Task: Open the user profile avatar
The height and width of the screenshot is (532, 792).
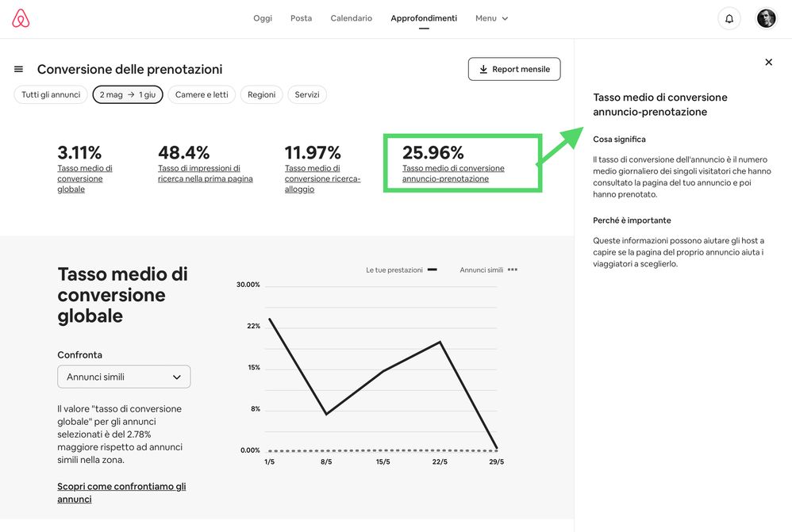Action: coord(766,19)
